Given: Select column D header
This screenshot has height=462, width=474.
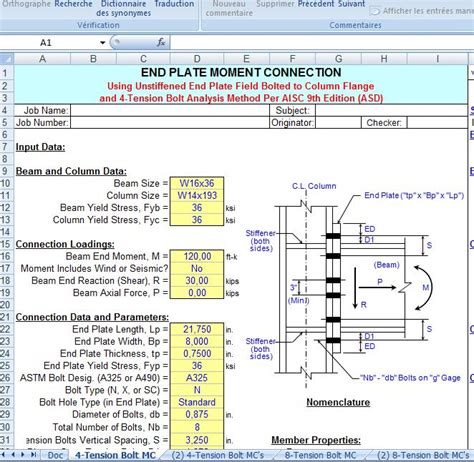Looking at the screenshot, I should tap(197, 59).
